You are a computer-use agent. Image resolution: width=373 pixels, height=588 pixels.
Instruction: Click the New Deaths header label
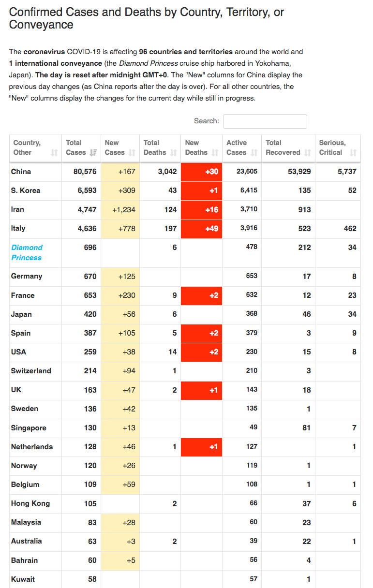point(196,147)
